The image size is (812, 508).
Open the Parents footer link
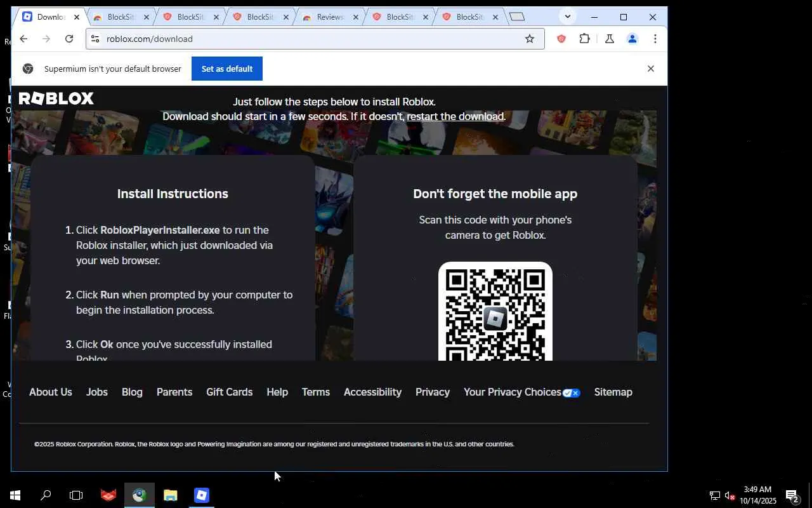174,392
